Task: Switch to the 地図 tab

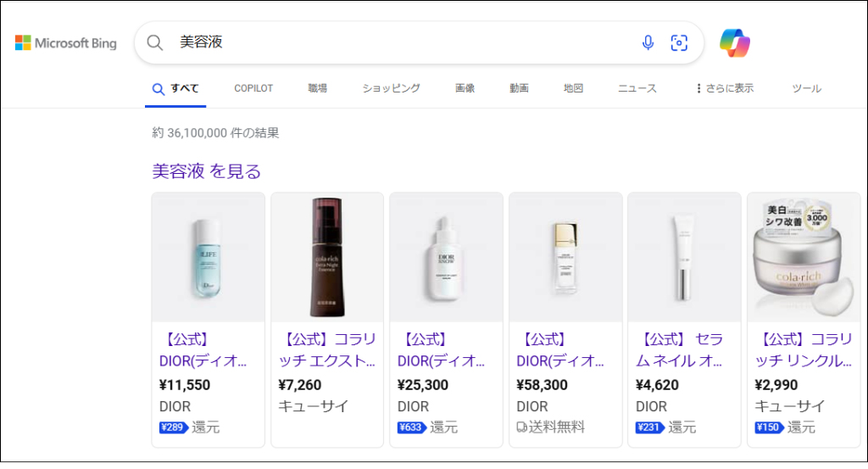Action: (x=574, y=88)
